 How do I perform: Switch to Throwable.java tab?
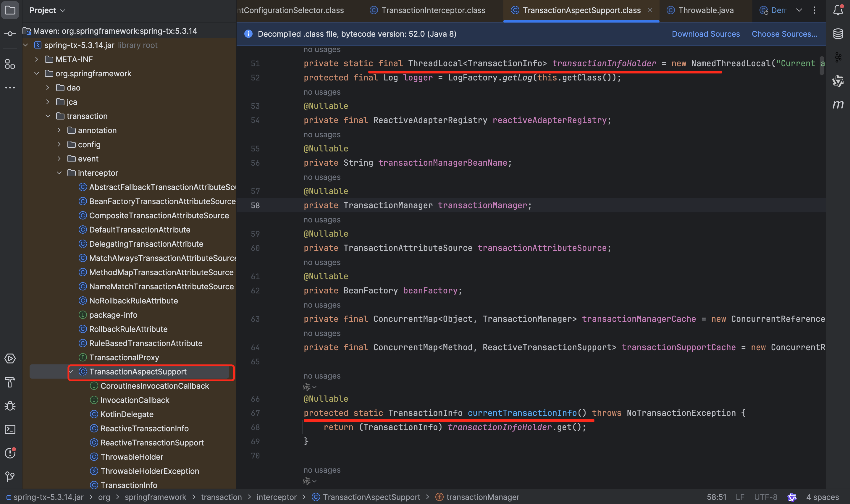pos(706,10)
